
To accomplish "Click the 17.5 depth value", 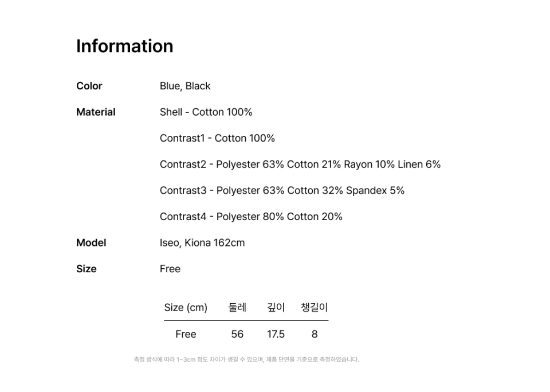I will [x=276, y=334].
